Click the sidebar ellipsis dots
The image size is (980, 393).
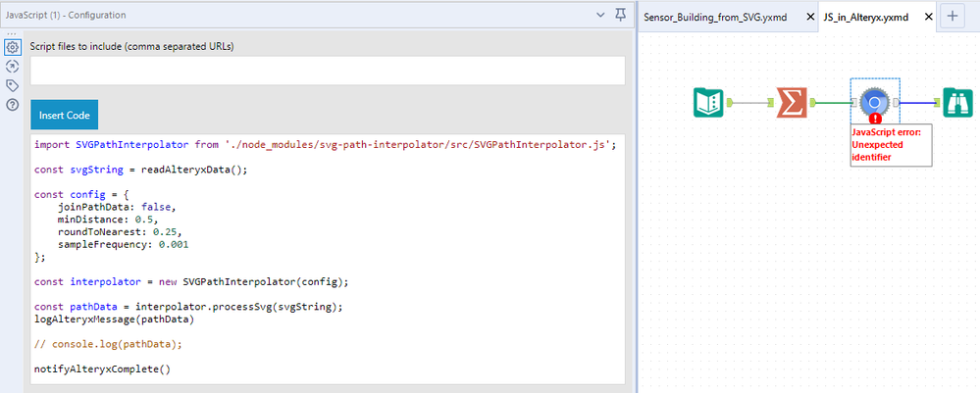(11, 33)
